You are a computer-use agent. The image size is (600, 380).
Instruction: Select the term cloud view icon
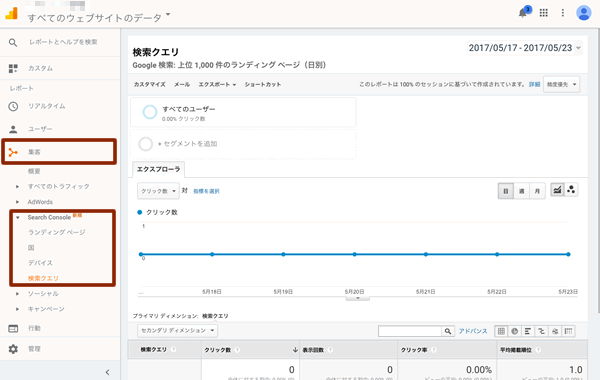[555, 331]
